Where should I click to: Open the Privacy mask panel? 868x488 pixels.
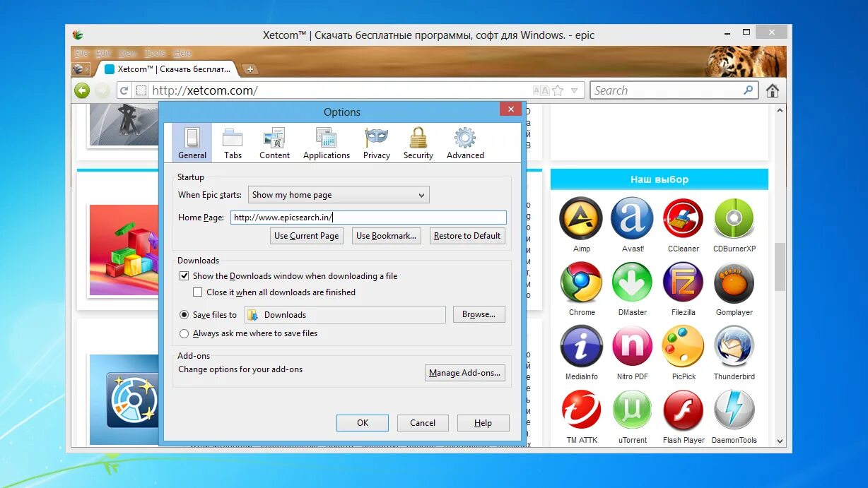click(377, 143)
